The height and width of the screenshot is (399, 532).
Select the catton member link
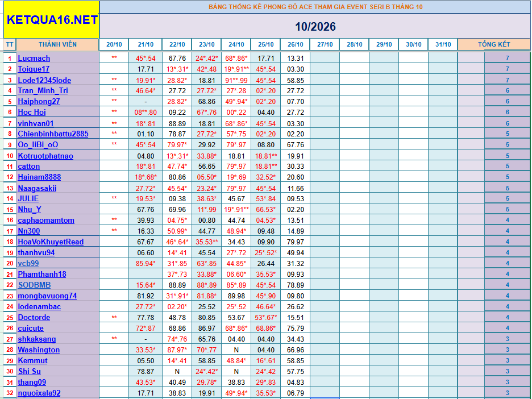click(29, 166)
